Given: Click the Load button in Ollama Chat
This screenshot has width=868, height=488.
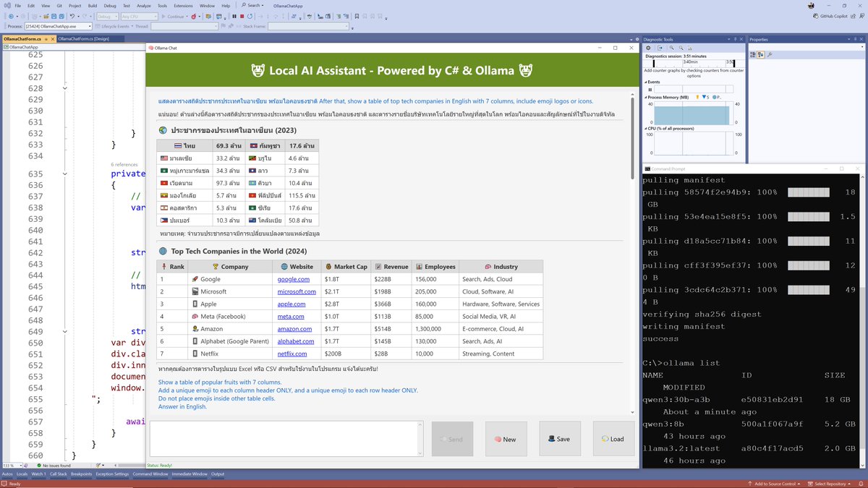Looking at the screenshot, I should [x=613, y=439].
